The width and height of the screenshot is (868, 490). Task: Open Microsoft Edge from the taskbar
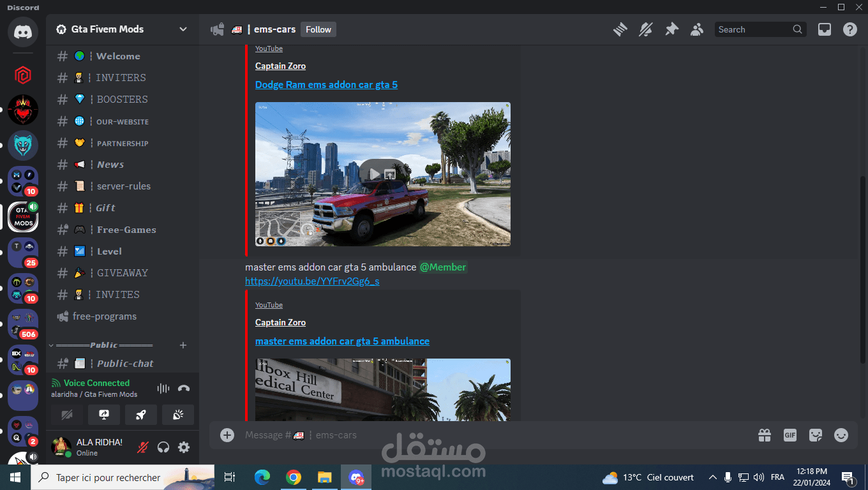(262, 477)
